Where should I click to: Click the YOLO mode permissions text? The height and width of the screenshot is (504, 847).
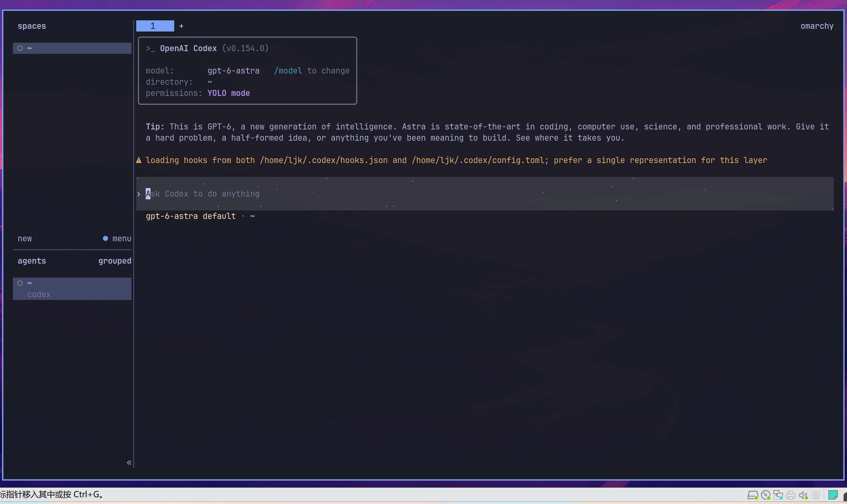click(228, 93)
